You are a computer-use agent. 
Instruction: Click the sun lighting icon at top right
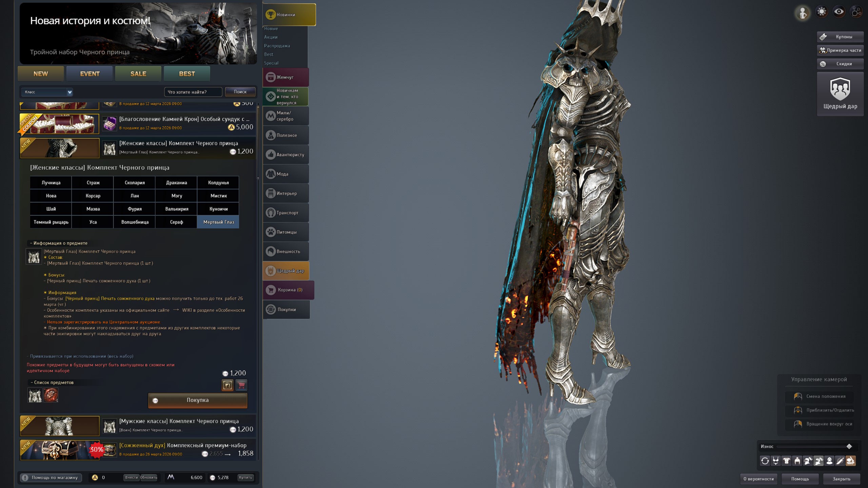tap(822, 12)
